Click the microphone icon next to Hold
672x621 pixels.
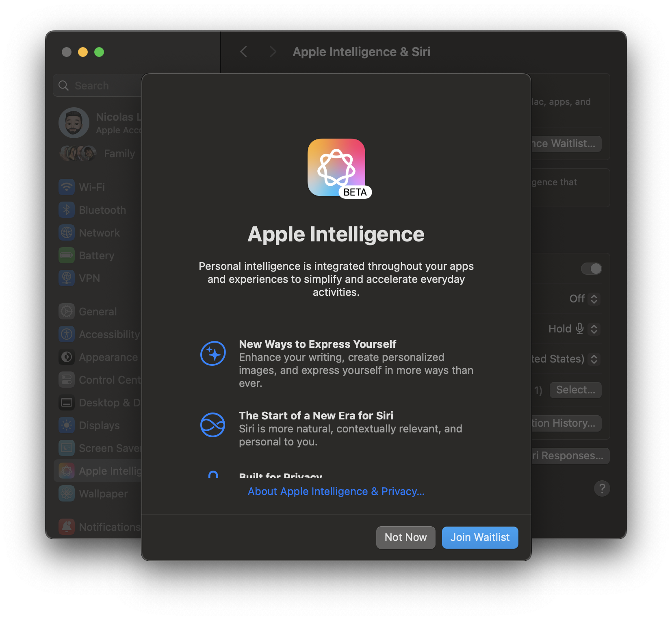580,328
